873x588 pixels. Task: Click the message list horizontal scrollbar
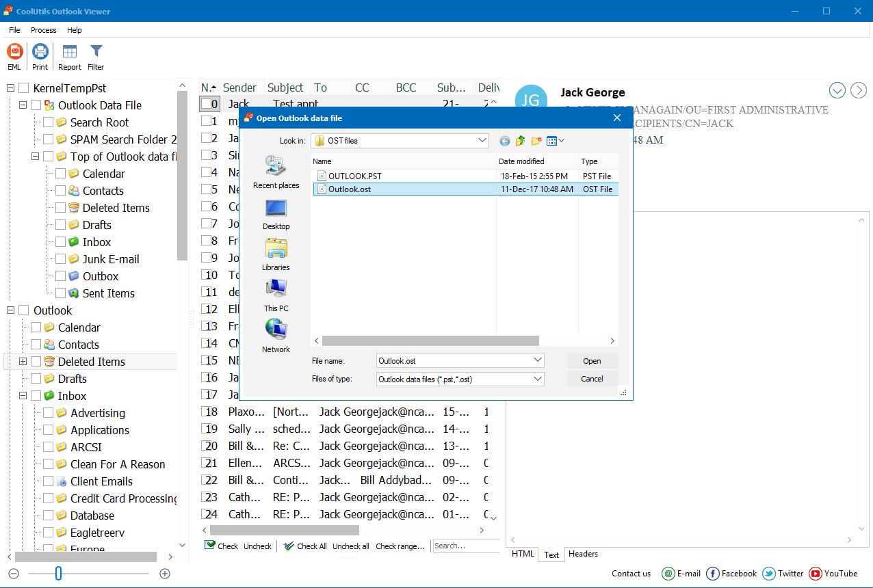(285, 530)
